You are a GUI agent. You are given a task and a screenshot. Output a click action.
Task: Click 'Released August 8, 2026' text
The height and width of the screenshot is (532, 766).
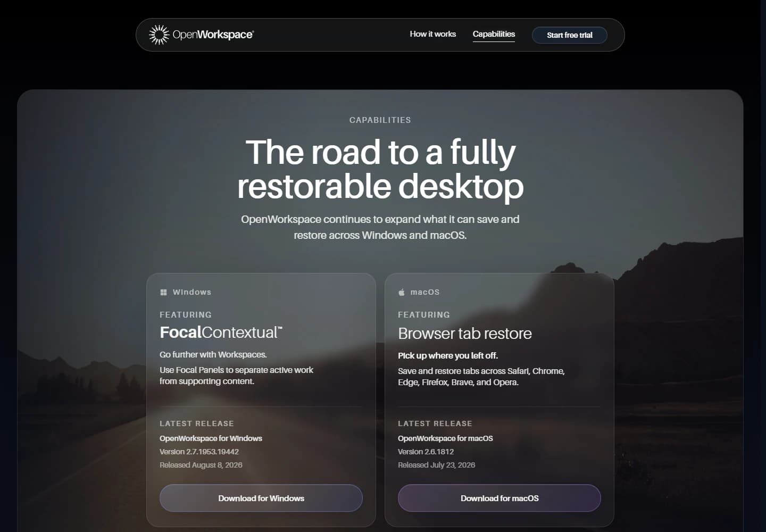click(x=201, y=465)
